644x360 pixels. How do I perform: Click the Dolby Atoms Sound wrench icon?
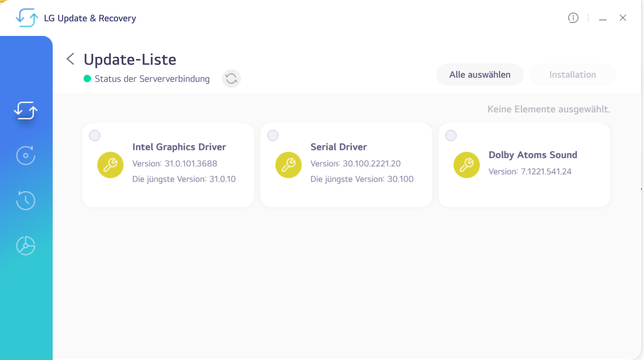(467, 165)
